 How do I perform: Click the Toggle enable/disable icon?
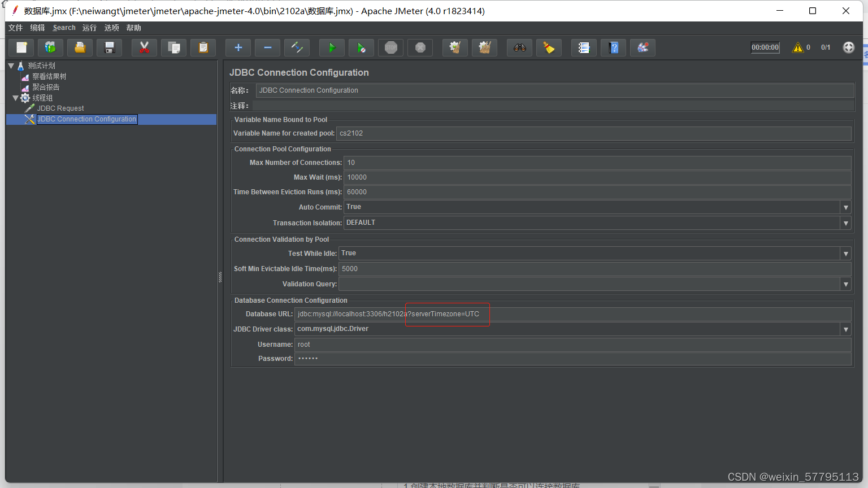297,47
